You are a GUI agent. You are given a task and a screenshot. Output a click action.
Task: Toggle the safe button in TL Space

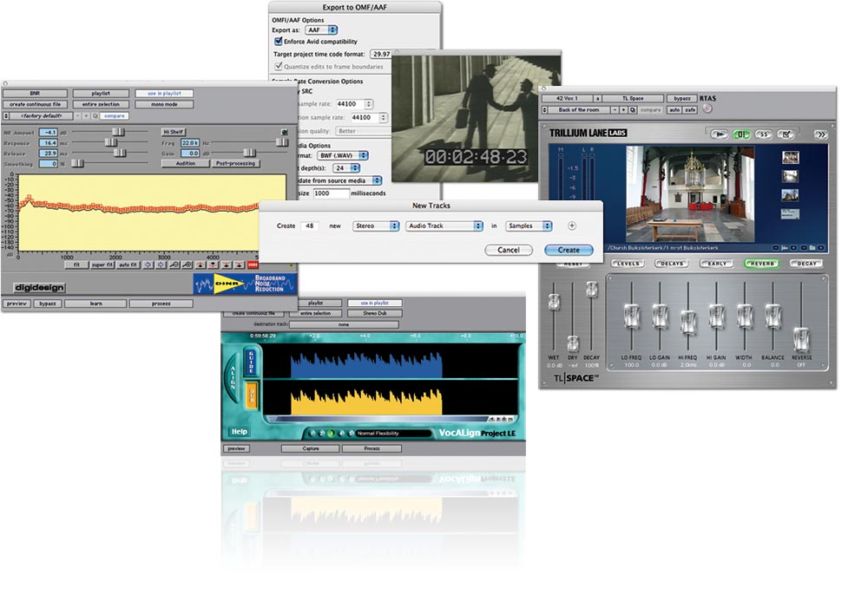690,110
